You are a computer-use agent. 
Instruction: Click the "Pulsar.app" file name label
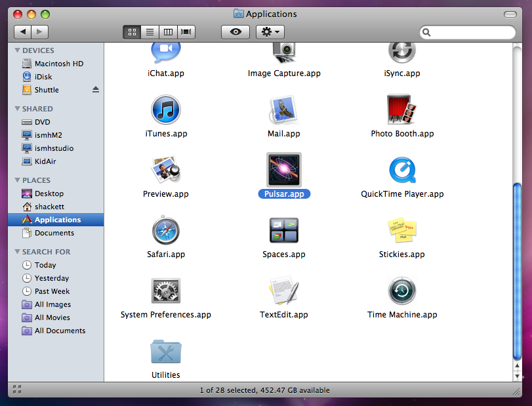pos(284,193)
